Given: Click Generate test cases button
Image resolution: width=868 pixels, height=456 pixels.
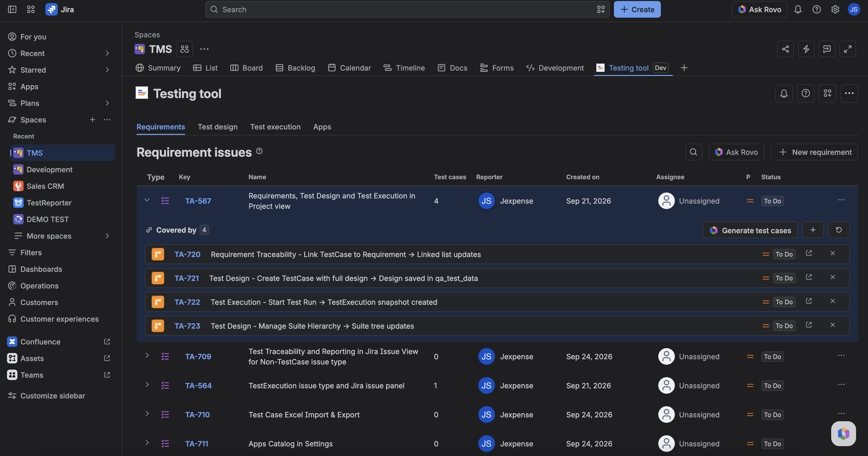Looking at the screenshot, I should 750,230.
